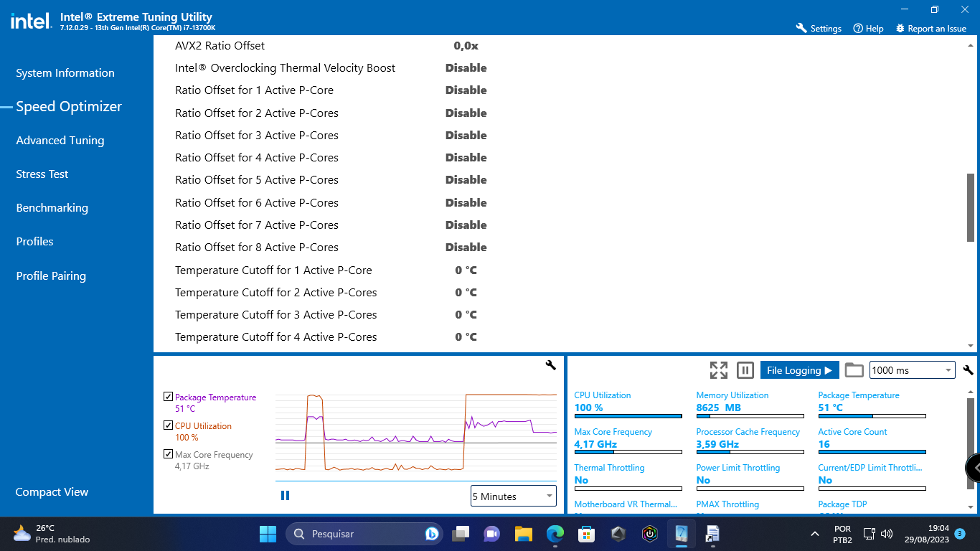The height and width of the screenshot is (551, 980).
Task: Open the 5 Minutes time range dropdown
Action: click(514, 496)
